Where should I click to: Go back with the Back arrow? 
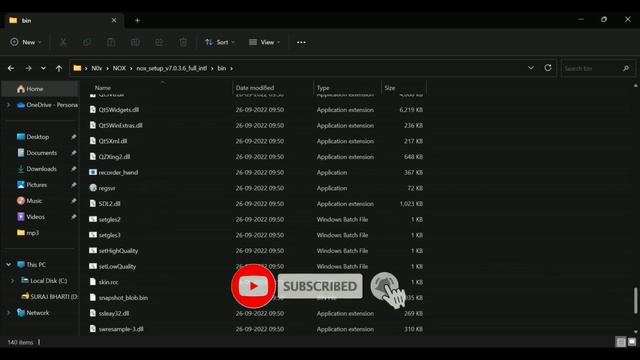point(11,68)
